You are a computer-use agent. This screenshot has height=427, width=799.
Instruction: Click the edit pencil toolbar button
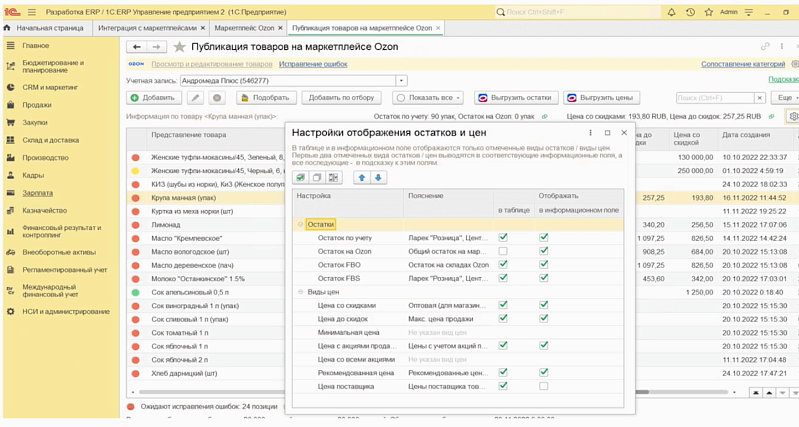coord(195,97)
